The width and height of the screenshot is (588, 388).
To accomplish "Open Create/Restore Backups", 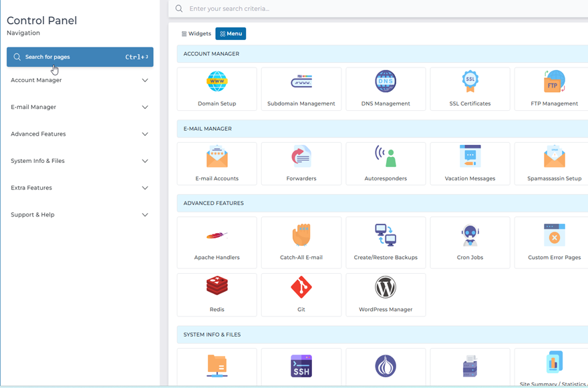I will click(386, 242).
